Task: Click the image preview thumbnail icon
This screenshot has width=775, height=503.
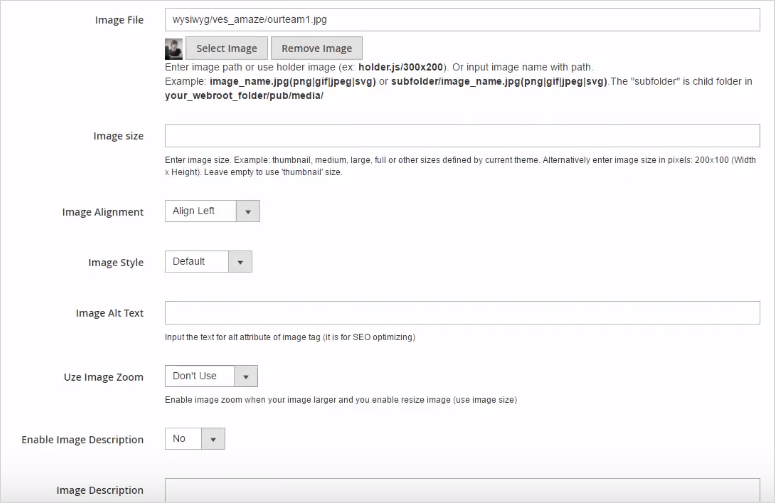Action: tap(174, 48)
